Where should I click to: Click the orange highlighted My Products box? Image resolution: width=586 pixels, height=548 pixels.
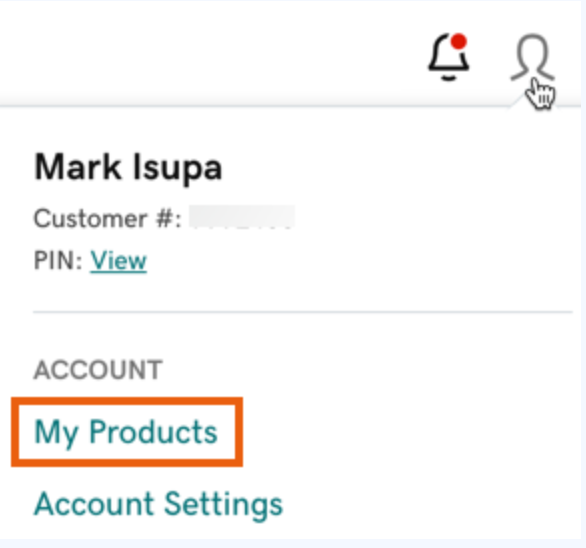click(x=127, y=432)
